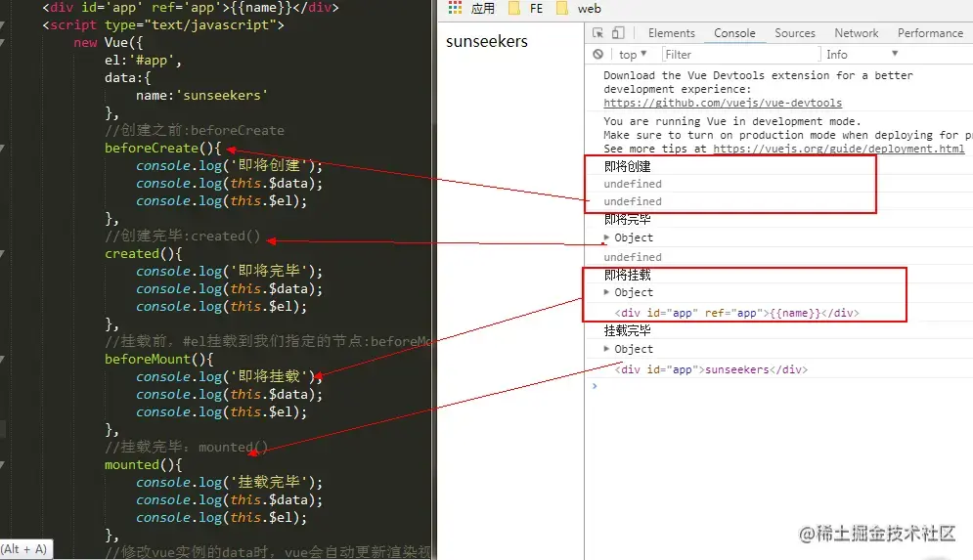Click the (Alt + A) tooltip label
The width and height of the screenshot is (973, 560).
point(23,549)
